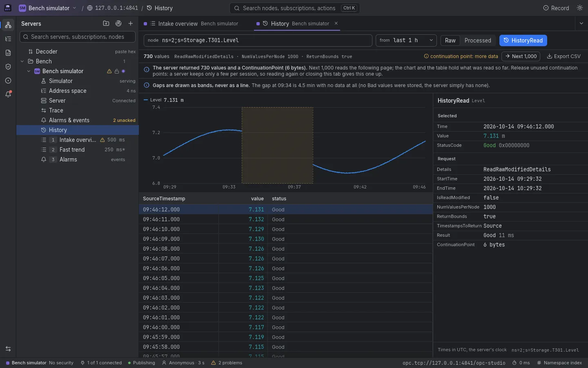588x368 pixels.
Task: Click '2 problems' in status bar
Action: (227, 363)
